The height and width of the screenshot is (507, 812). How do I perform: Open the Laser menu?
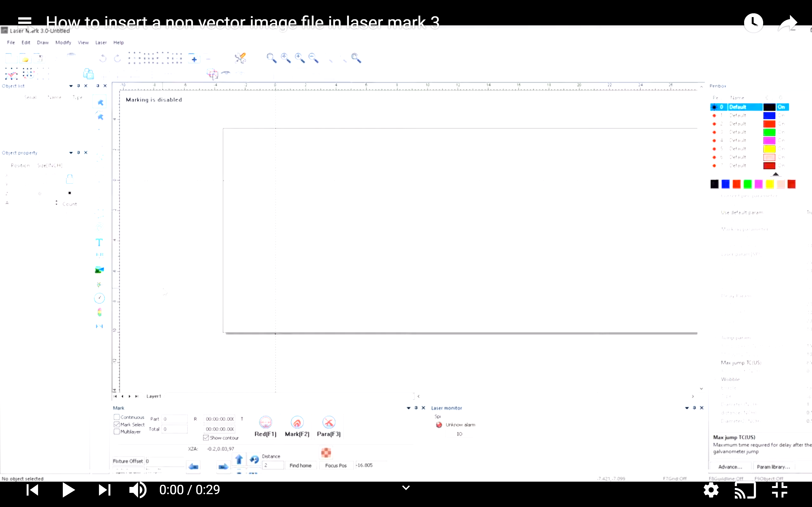(x=101, y=43)
